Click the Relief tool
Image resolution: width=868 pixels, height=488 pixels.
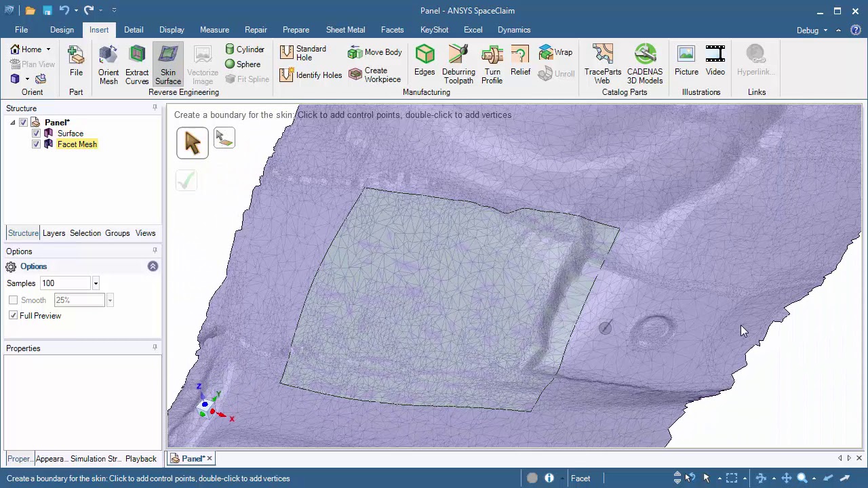click(521, 61)
